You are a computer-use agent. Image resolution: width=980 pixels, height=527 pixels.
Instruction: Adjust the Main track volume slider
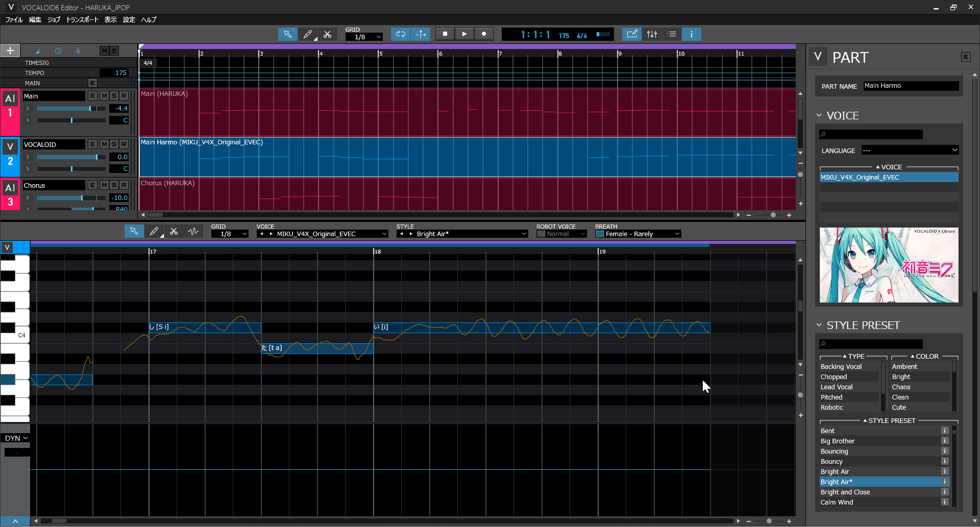[71, 108]
